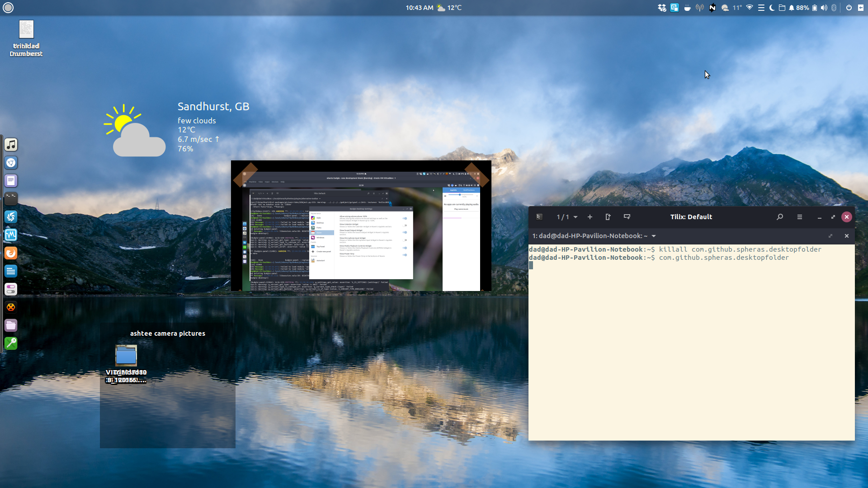Viewport: 868px width, 488px height.
Task: Open the Places folder tray icon
Action: click(x=782, y=8)
